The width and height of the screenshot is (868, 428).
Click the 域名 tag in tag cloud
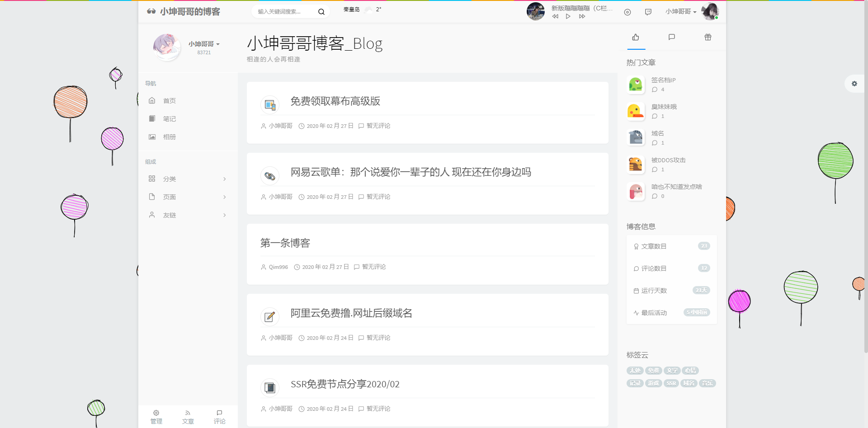tap(689, 383)
